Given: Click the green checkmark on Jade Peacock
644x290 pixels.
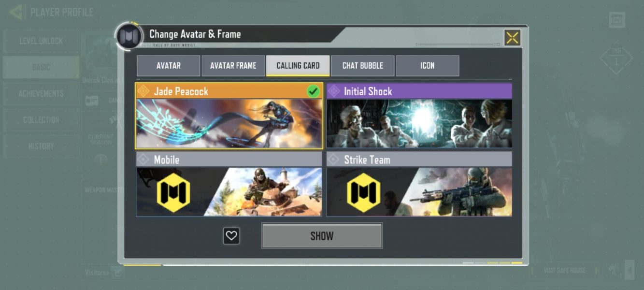Looking at the screenshot, I should tap(313, 91).
